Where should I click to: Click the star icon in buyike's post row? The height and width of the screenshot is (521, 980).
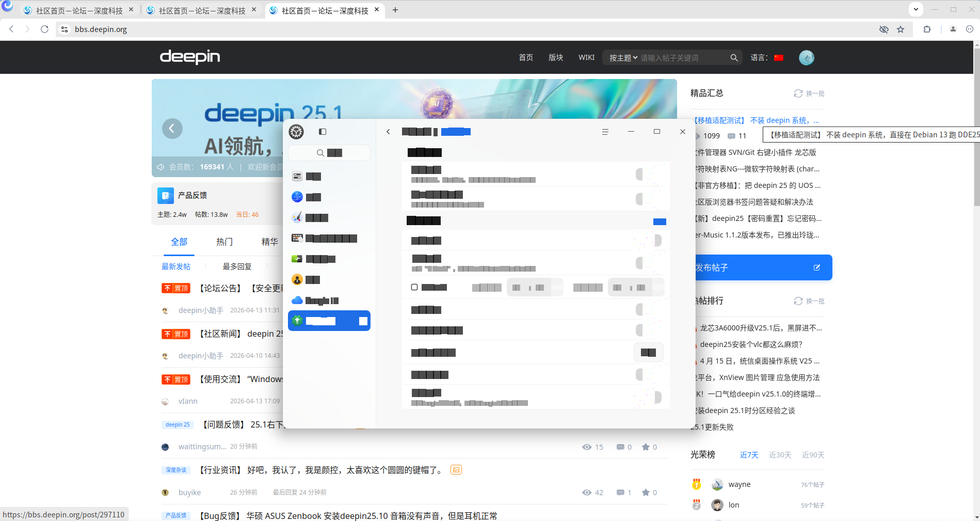click(646, 493)
